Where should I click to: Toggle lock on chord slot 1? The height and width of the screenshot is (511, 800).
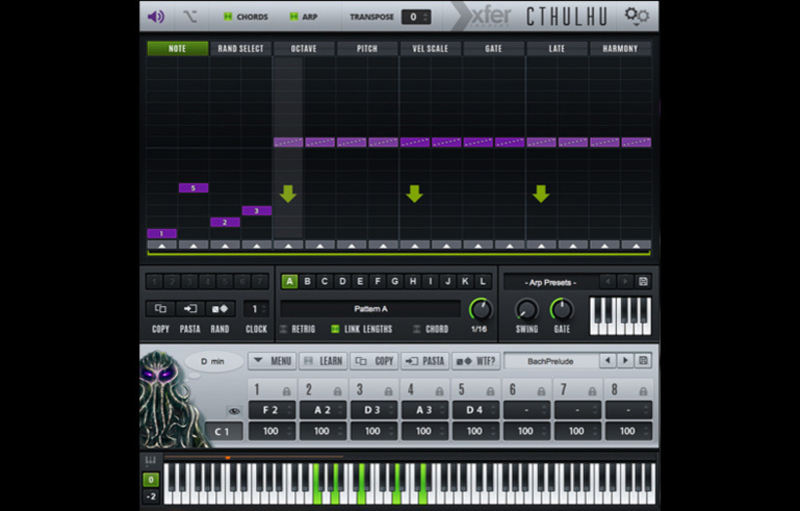tap(286, 391)
